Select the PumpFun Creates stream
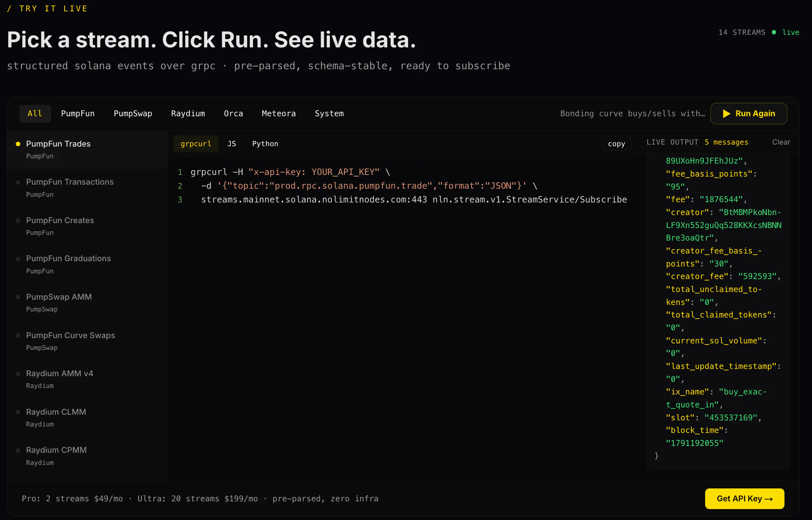Screen dimensions: 812x520 (x=87, y=226)
